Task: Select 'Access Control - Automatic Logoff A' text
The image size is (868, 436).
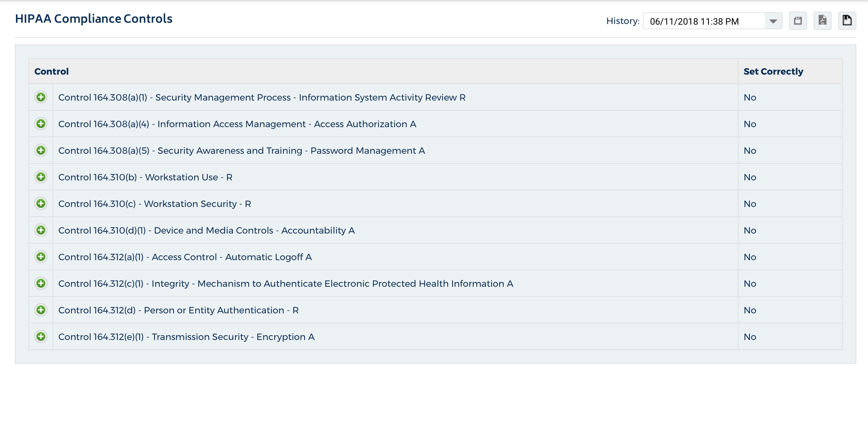Action: (232, 257)
